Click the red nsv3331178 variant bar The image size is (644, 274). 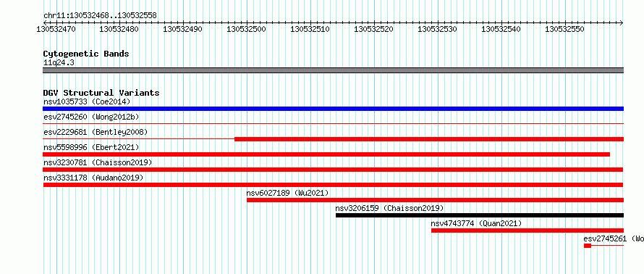click(333, 185)
